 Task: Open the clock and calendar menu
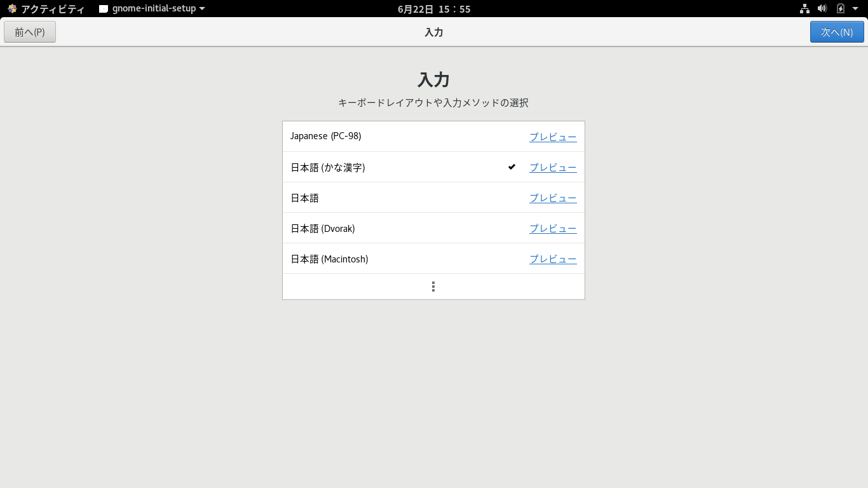(x=434, y=9)
